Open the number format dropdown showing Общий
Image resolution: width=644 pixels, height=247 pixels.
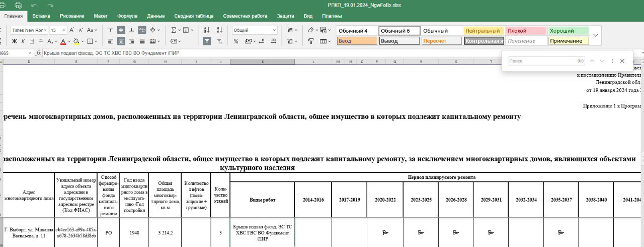[x=274, y=30]
